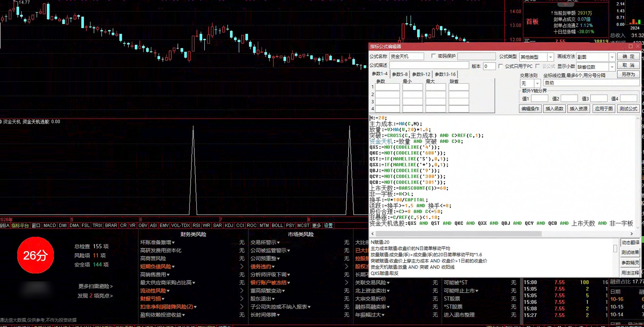
Task: Click the 插入函数 button
Action: [554, 109]
